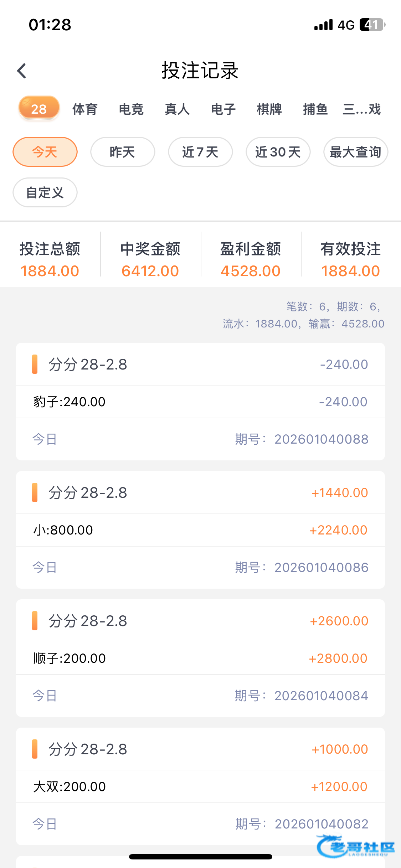Tap the 老哥社区 watermark logo
The width and height of the screenshot is (401, 868).
[356, 847]
